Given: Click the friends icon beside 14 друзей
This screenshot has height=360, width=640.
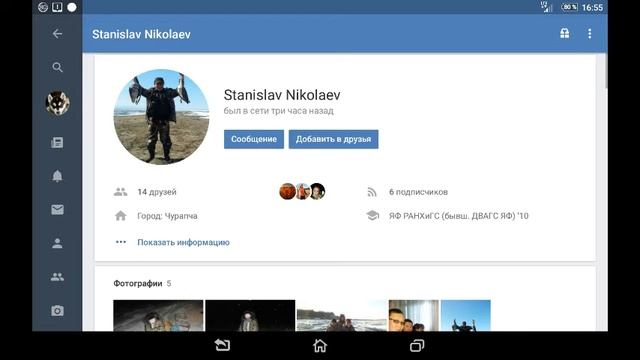Looking at the screenshot, I should point(120,192).
